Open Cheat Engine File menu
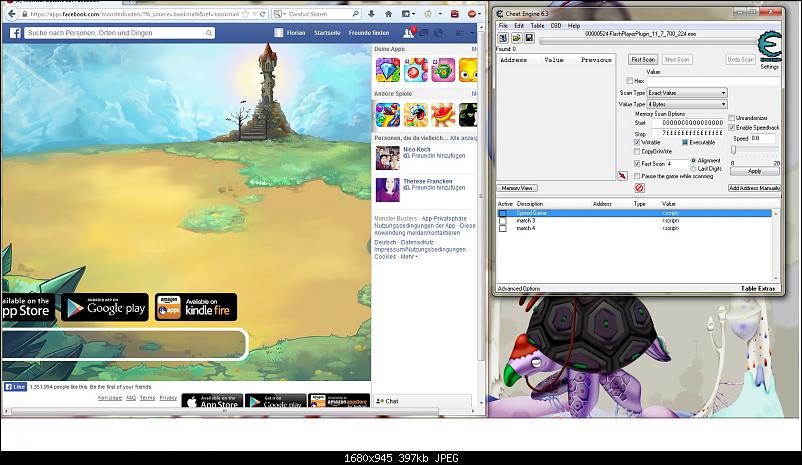 point(503,26)
